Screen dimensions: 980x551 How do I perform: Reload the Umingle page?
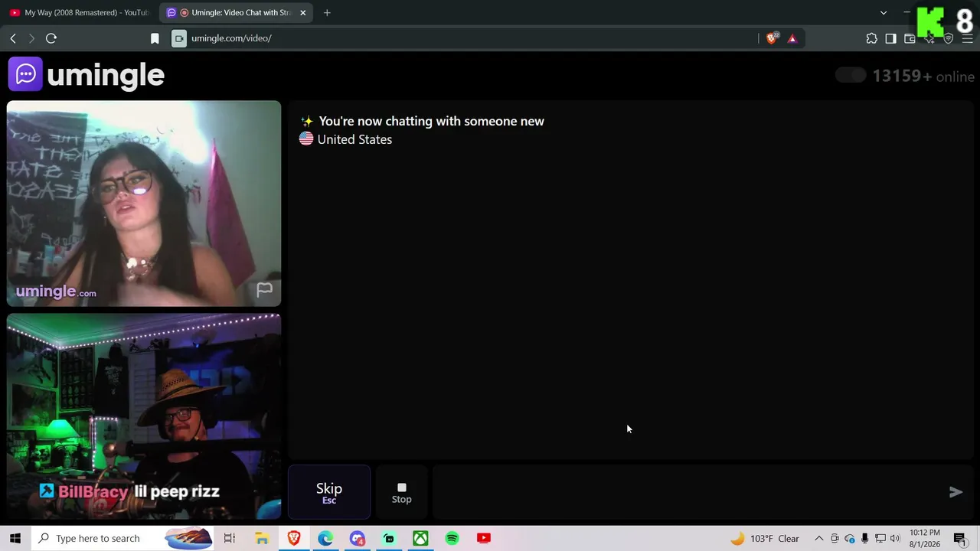(x=51, y=38)
